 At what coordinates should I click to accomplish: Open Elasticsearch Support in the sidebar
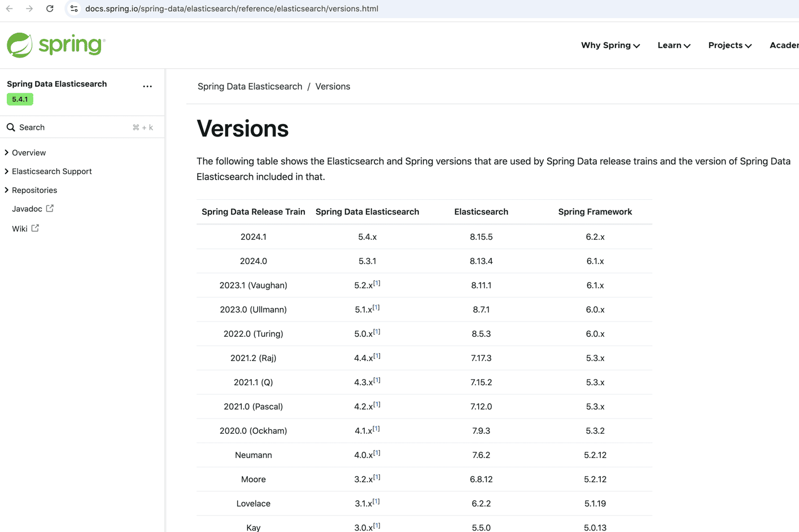click(x=52, y=171)
